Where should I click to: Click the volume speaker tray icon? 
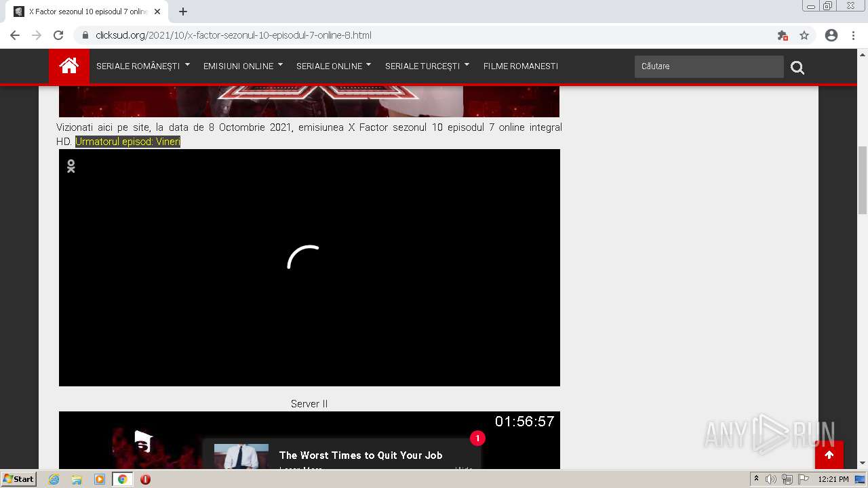[771, 479]
